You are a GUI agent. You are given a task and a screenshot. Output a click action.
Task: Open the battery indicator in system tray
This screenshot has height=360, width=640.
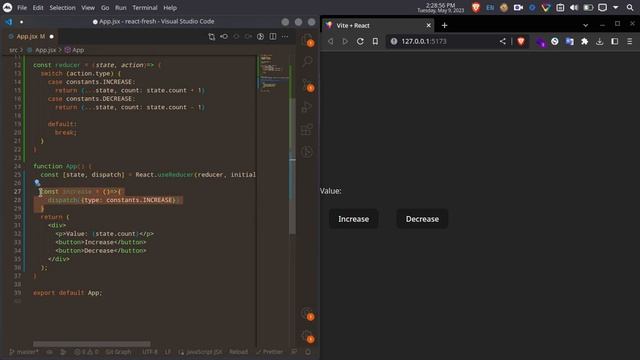(x=588, y=8)
